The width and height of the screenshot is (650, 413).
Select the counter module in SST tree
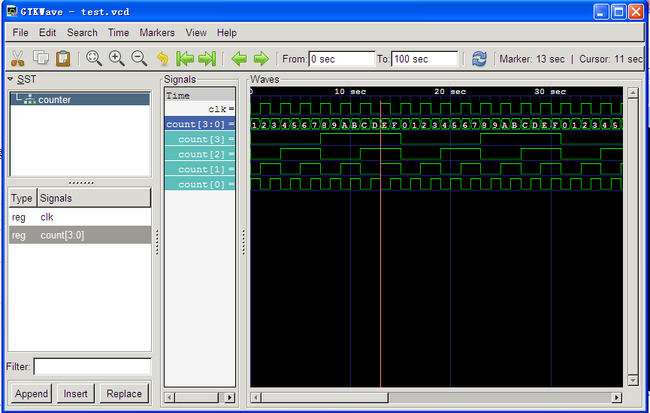pos(80,100)
